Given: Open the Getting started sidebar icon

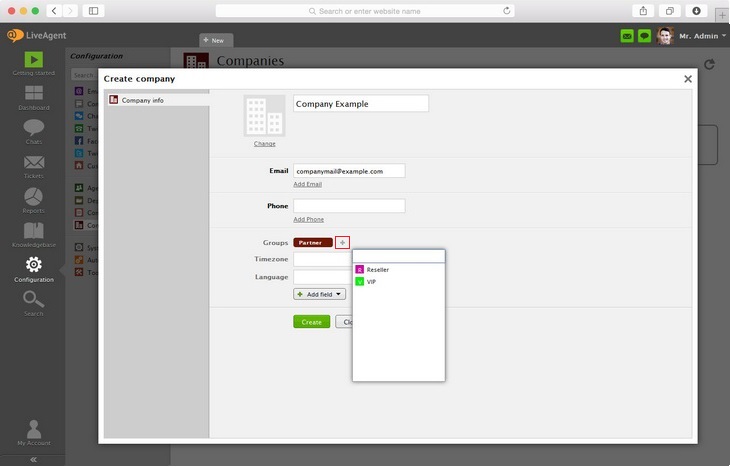Looking at the screenshot, I should (x=33, y=61).
